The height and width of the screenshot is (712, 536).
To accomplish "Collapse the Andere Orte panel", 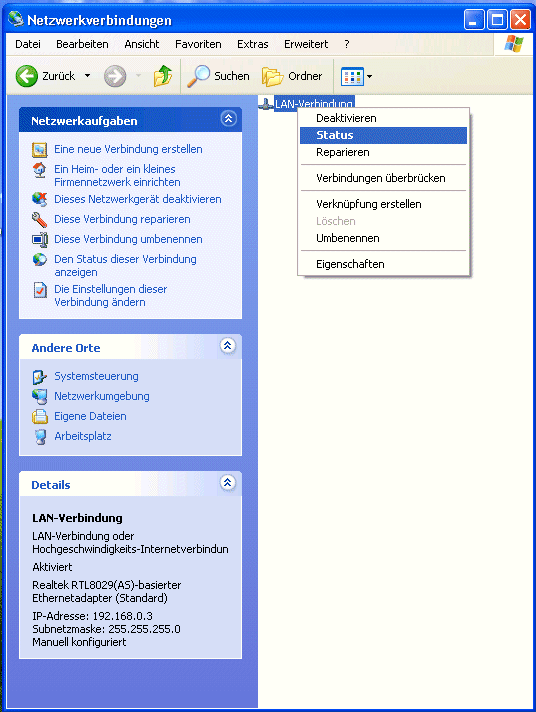I will (x=228, y=346).
